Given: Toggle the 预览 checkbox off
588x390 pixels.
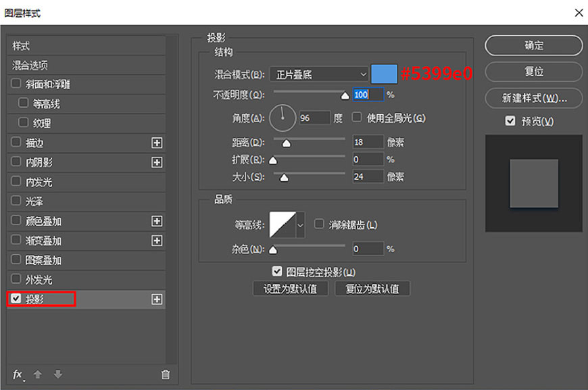Looking at the screenshot, I should (x=509, y=120).
